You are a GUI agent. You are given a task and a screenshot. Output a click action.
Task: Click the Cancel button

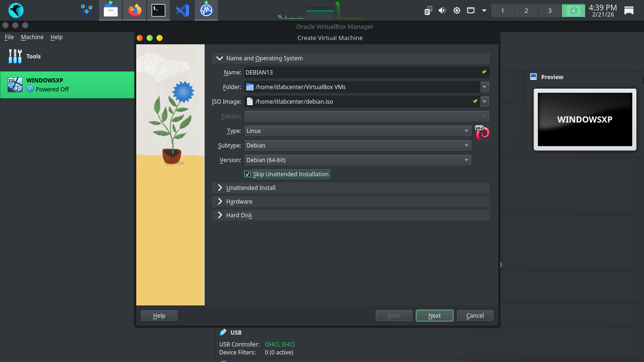pyautogui.click(x=475, y=316)
